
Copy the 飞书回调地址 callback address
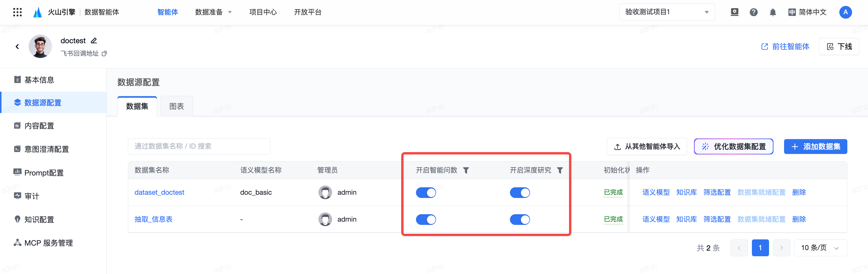(105, 54)
